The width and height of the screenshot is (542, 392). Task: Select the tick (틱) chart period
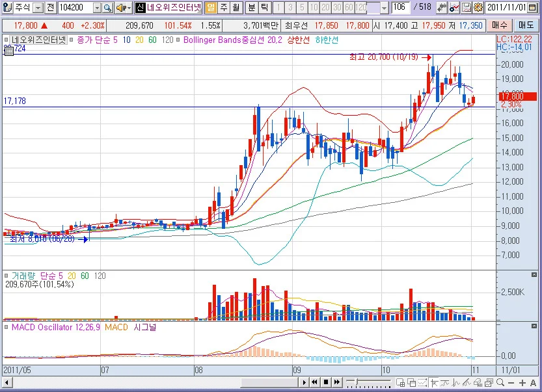click(264, 8)
